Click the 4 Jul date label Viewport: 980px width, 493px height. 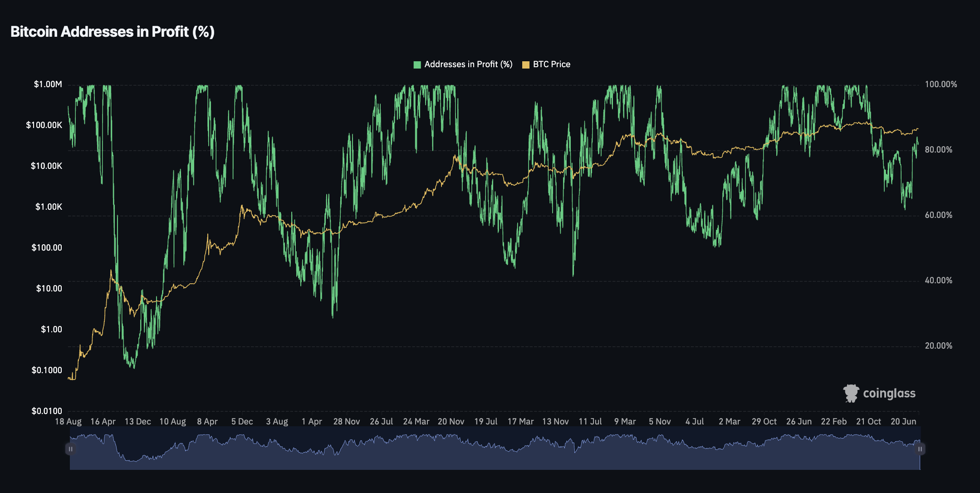pyautogui.click(x=695, y=422)
